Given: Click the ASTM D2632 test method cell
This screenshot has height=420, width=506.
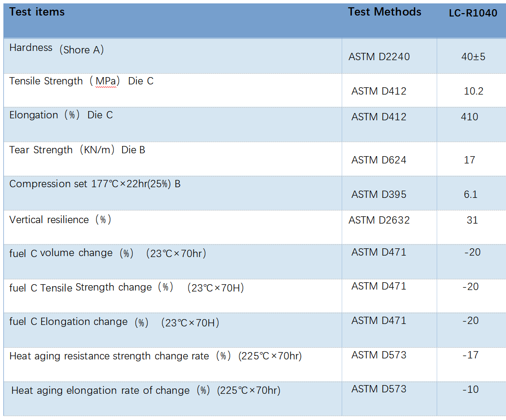Looking at the screenshot, I should 379,220.
